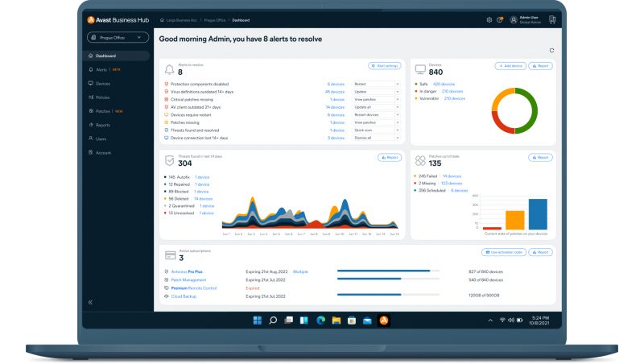Collapse sidebar using double chevron icon
This screenshot has width=644, height=364.
click(x=90, y=302)
